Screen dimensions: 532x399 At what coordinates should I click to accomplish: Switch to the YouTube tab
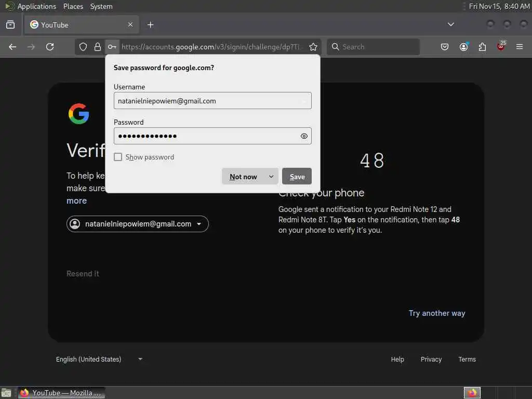82,25
